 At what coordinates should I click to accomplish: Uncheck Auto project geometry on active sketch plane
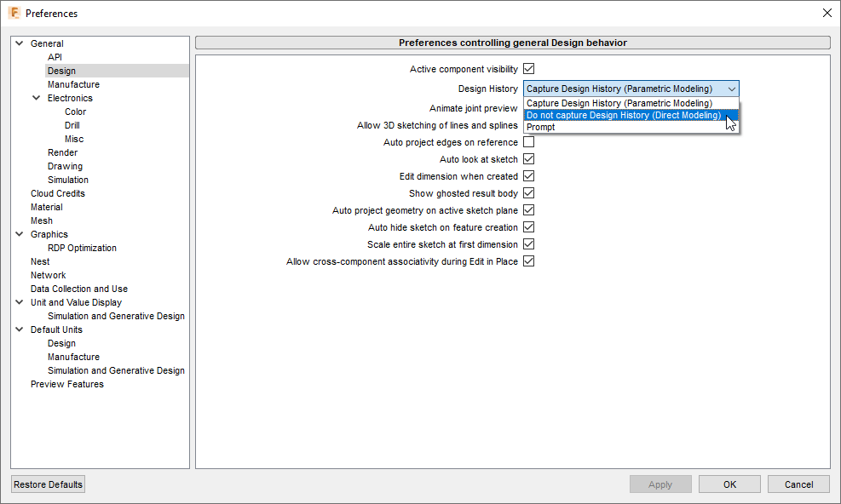[x=529, y=210]
